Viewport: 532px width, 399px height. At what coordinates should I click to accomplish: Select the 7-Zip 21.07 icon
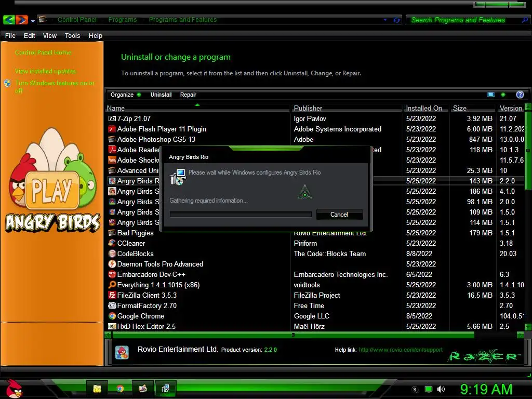click(x=112, y=118)
